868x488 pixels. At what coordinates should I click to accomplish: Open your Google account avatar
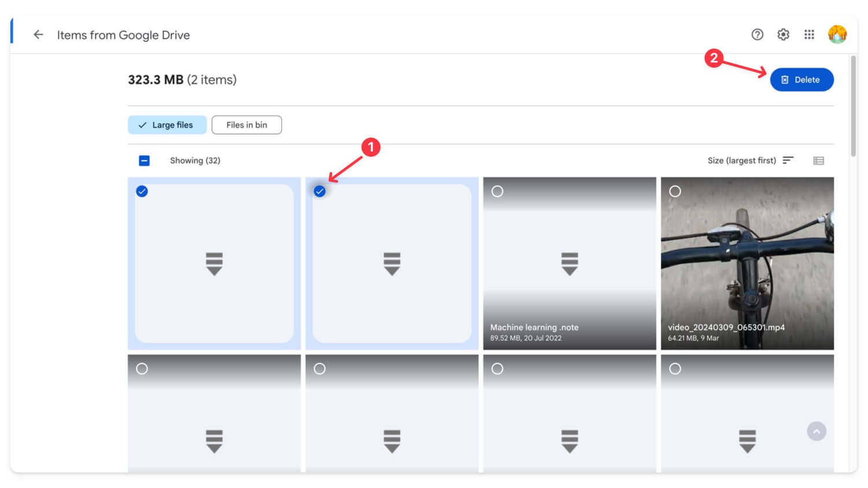pyautogui.click(x=836, y=34)
